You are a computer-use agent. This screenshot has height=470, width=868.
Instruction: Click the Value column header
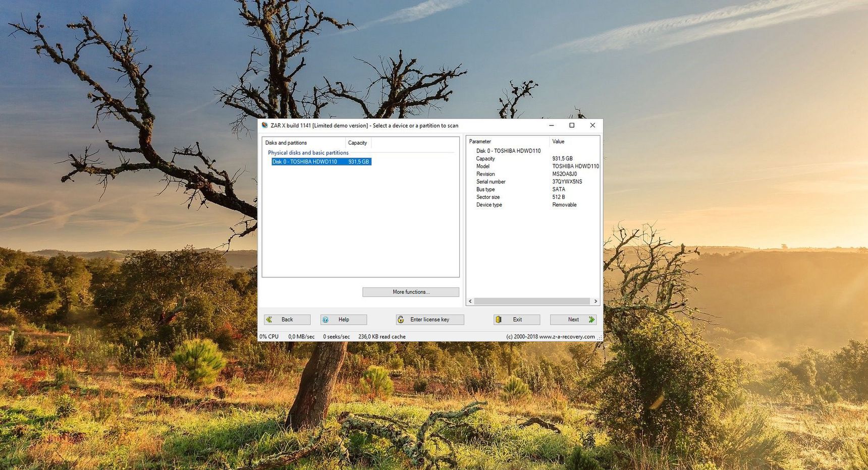[574, 142]
